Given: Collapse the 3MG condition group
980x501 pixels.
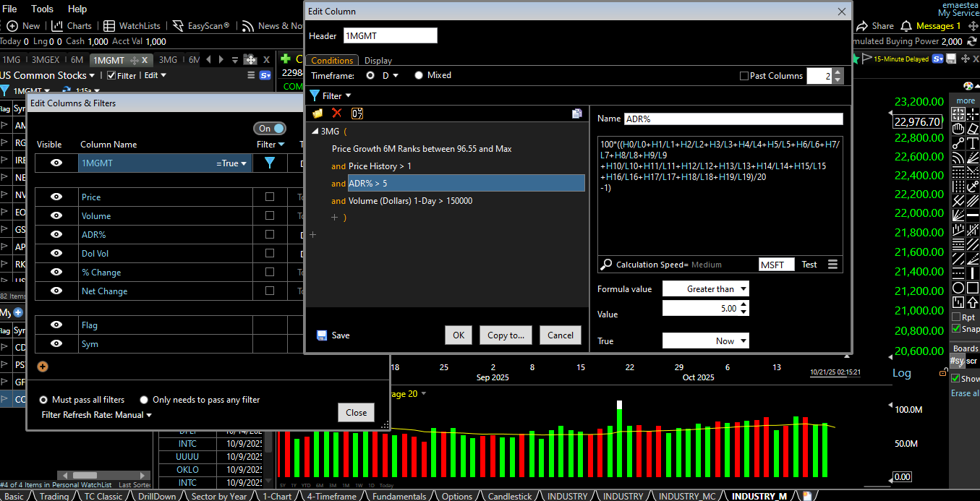Looking at the screenshot, I should coord(314,132).
